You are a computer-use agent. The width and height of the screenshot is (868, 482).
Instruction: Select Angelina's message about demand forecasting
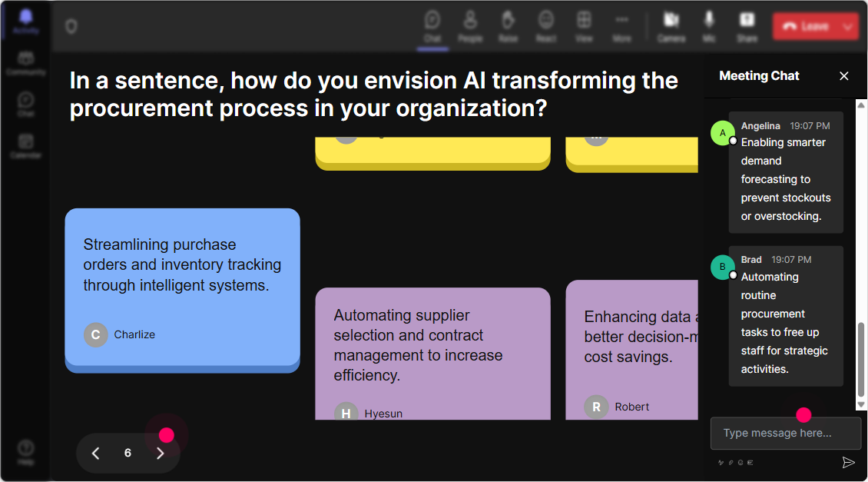click(x=786, y=172)
